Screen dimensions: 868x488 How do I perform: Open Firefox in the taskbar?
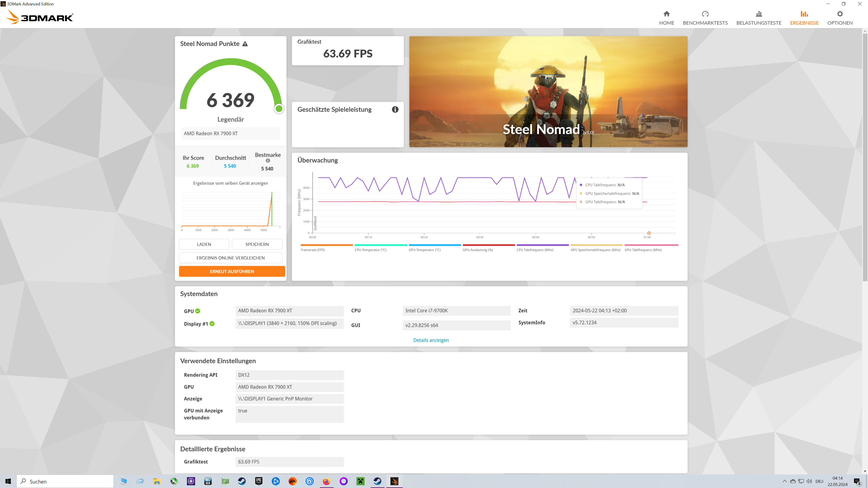click(326, 481)
